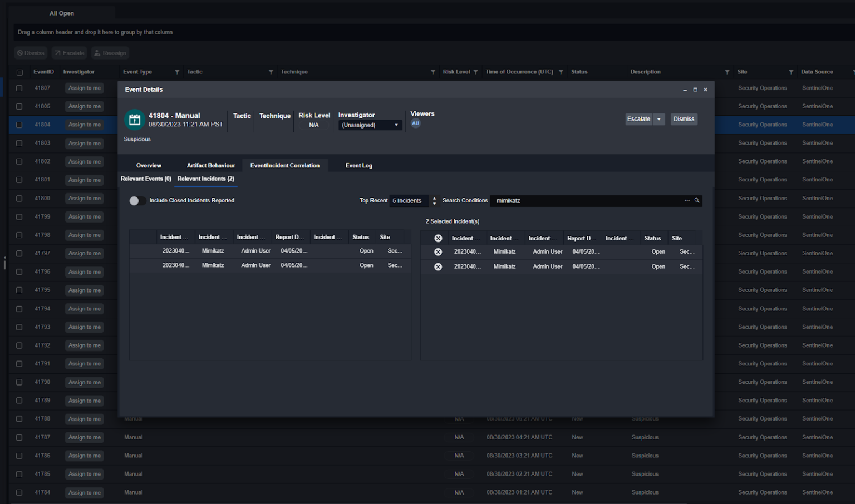
Task: Click the calendar icon beside event 41804
Action: click(135, 120)
